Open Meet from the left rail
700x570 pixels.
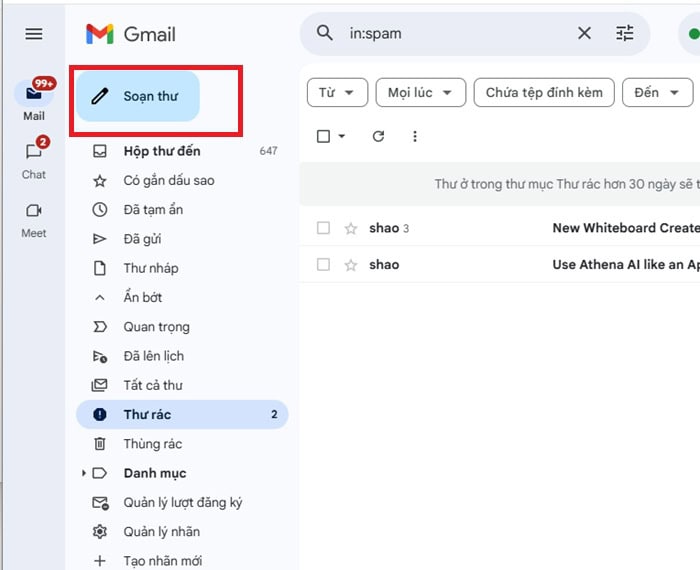(x=34, y=221)
